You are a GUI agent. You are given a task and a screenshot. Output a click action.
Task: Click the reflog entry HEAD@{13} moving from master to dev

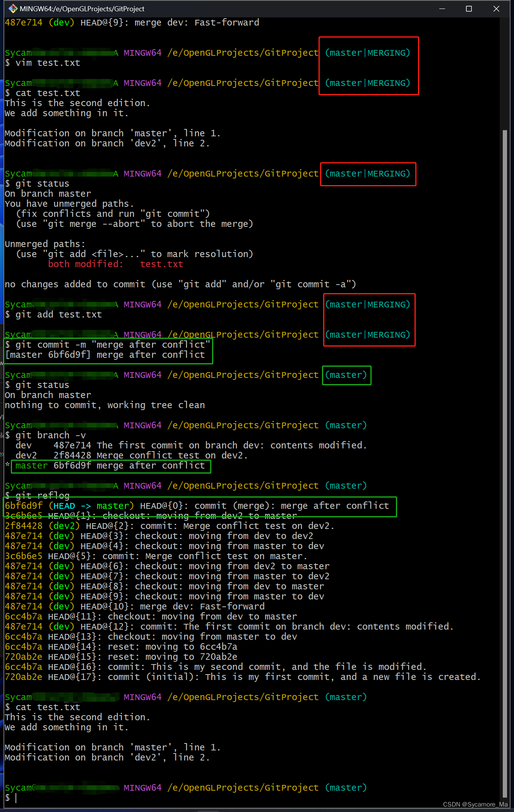[x=151, y=637]
